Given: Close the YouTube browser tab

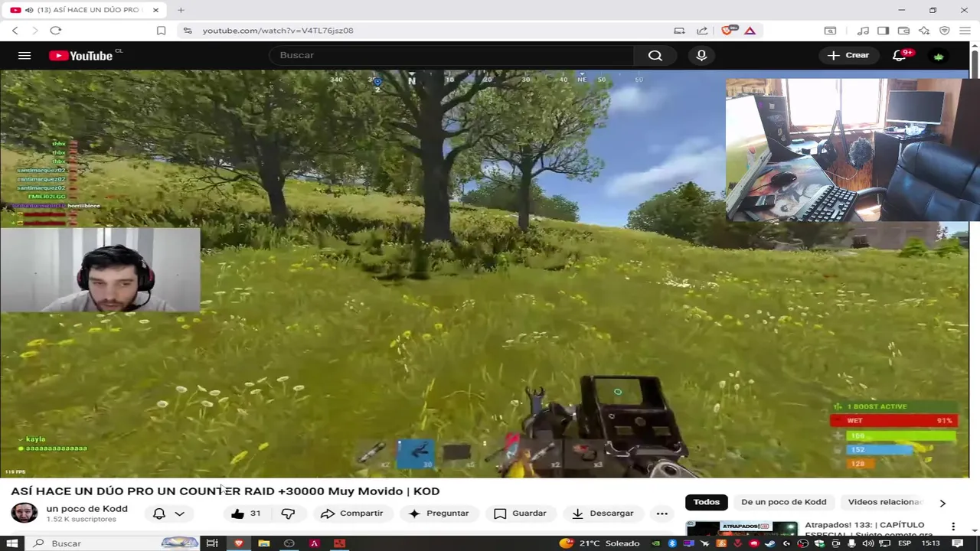Looking at the screenshot, I should click(x=156, y=10).
